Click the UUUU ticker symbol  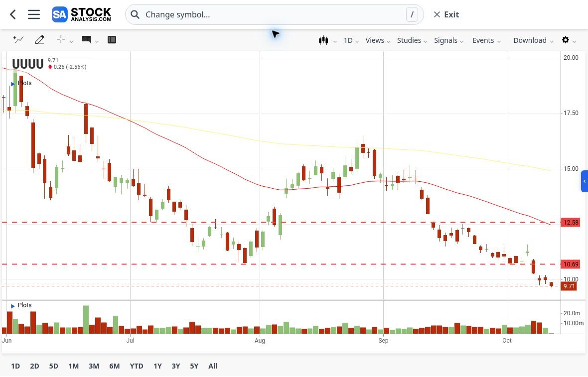tap(28, 64)
